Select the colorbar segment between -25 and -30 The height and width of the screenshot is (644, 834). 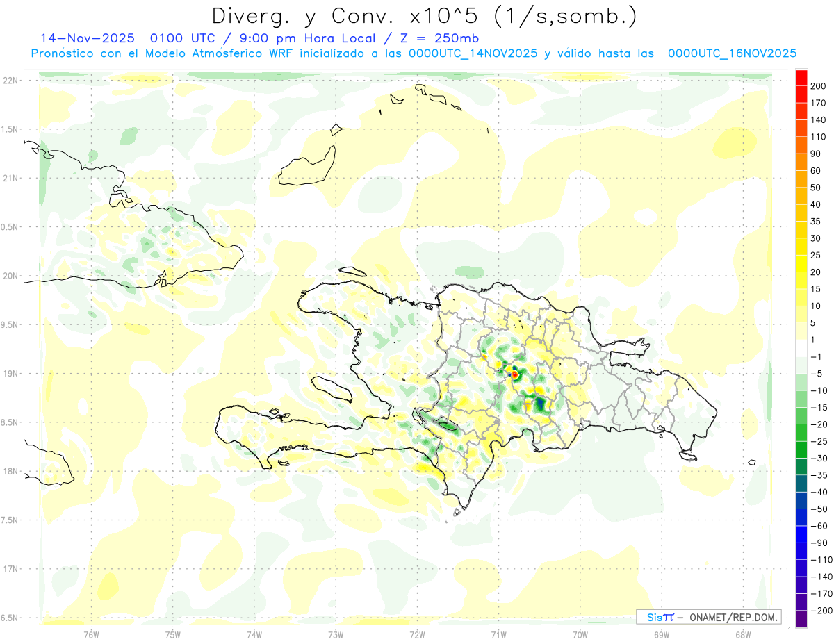(802, 449)
